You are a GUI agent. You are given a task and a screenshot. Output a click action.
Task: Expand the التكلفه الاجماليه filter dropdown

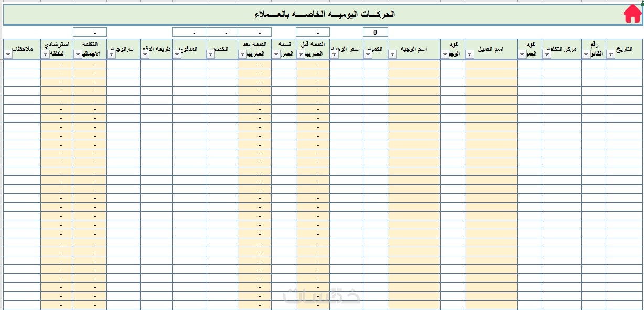pos(78,54)
